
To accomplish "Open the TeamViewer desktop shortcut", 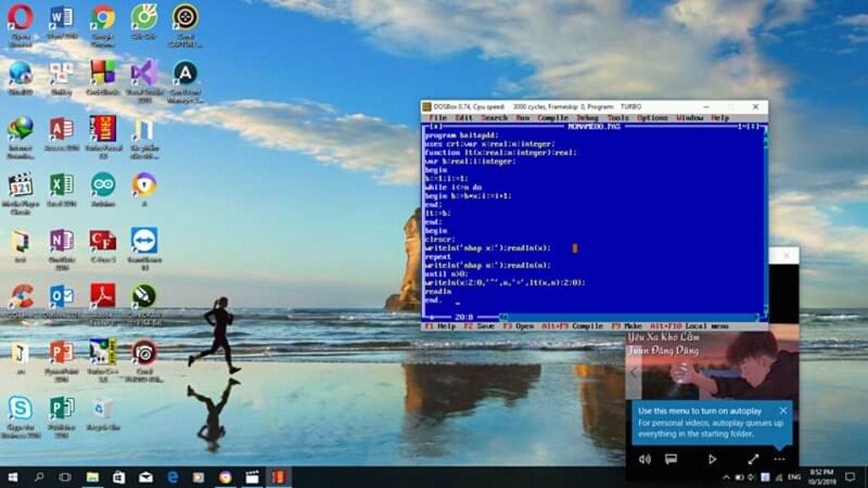I will pyautogui.click(x=144, y=241).
